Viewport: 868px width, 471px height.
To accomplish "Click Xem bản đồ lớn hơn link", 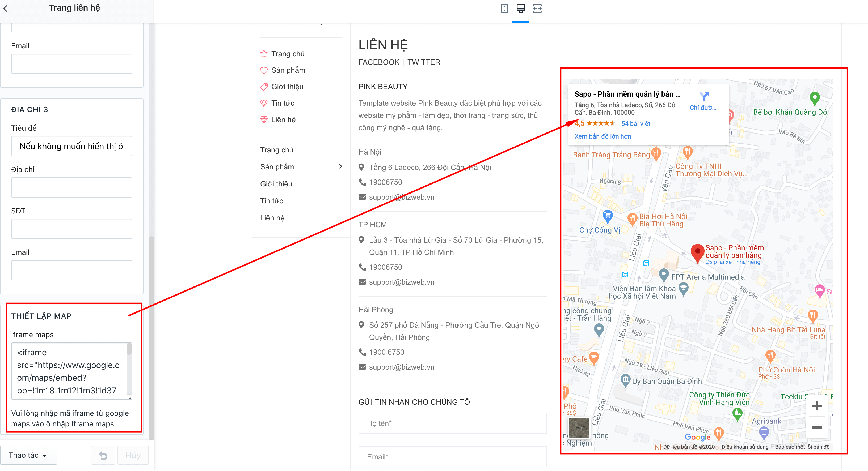I will tap(602, 136).
